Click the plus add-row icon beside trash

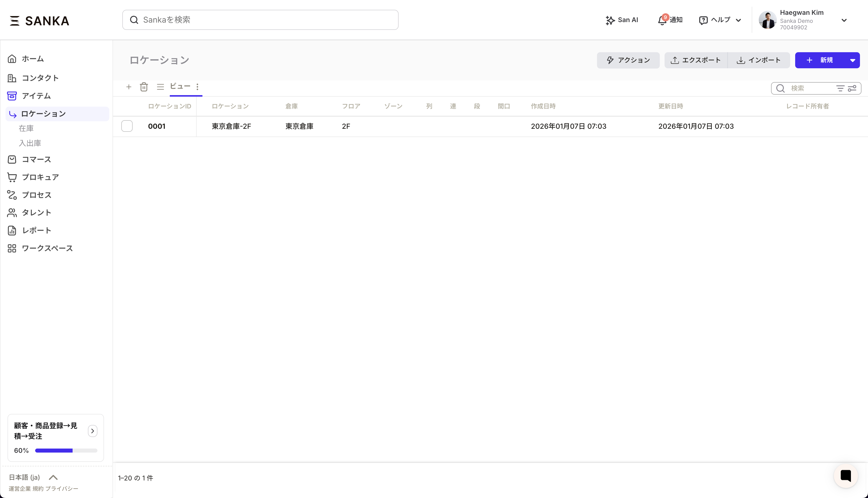(129, 87)
